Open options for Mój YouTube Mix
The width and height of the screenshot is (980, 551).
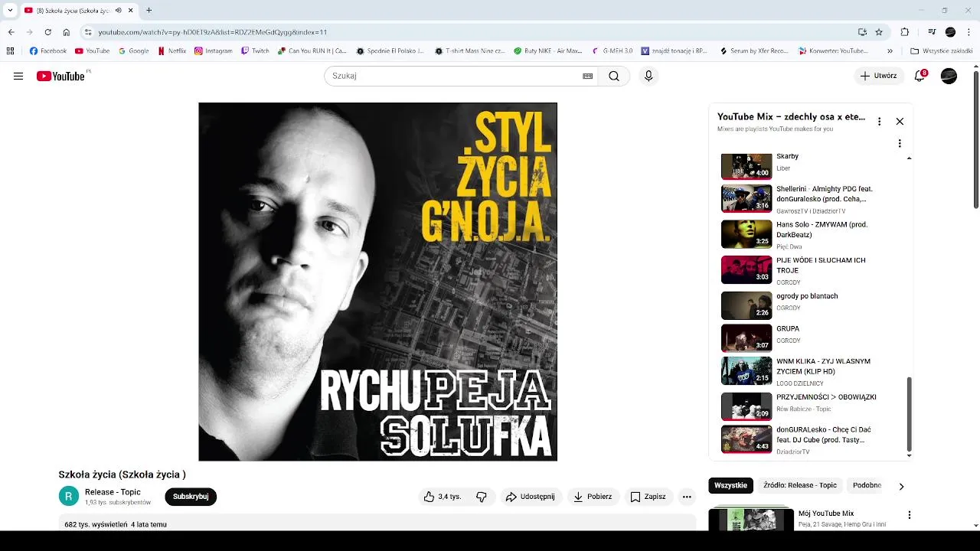click(x=910, y=515)
